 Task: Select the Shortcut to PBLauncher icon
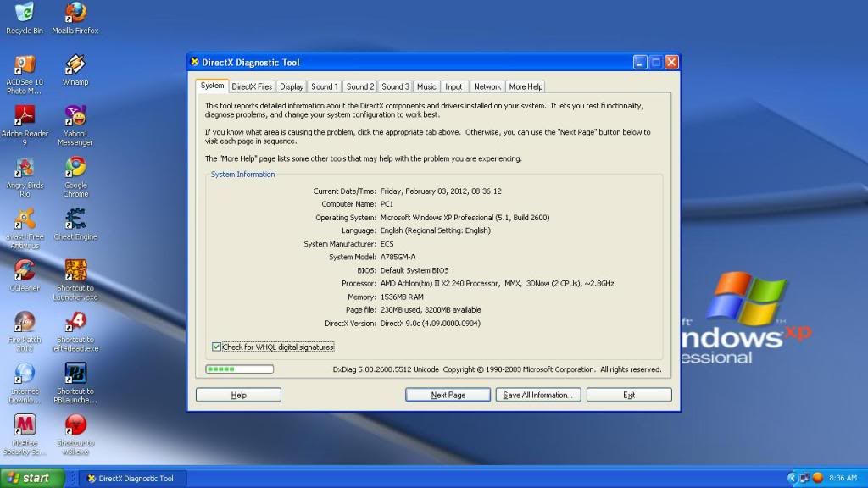pyautogui.click(x=75, y=383)
